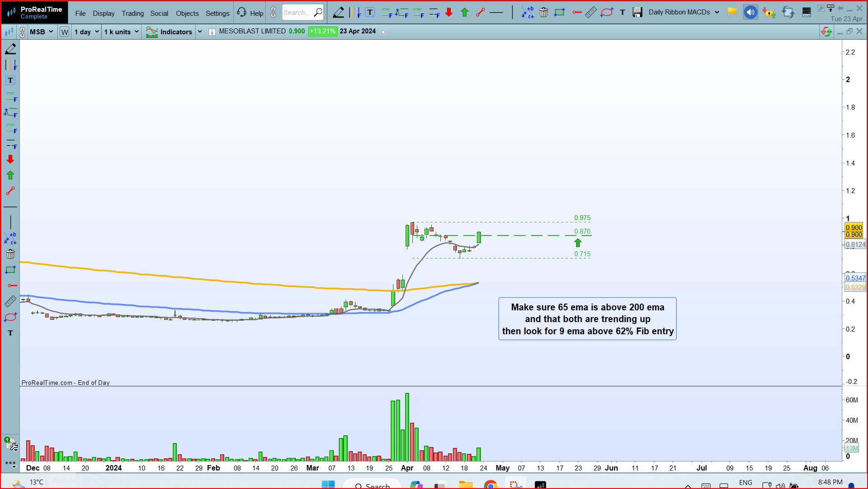Select the red down arrow in left sidebar
Image resolution: width=868 pixels, height=489 pixels.
point(10,159)
